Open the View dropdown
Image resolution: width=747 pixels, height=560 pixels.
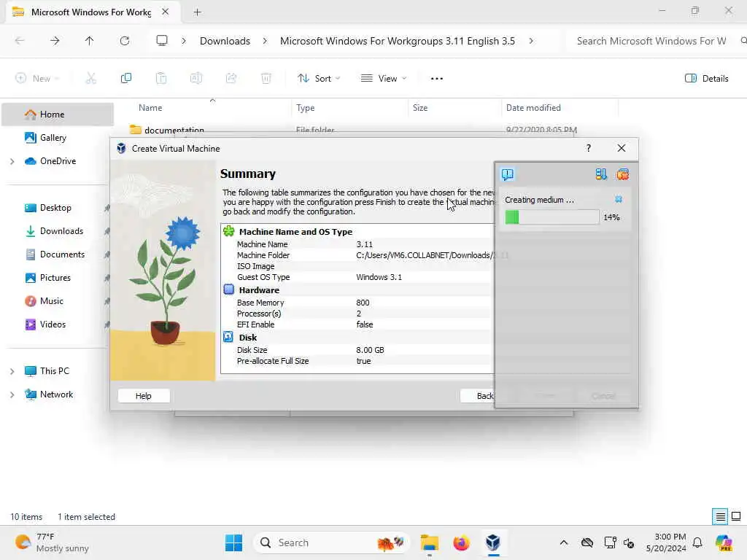pyautogui.click(x=384, y=79)
